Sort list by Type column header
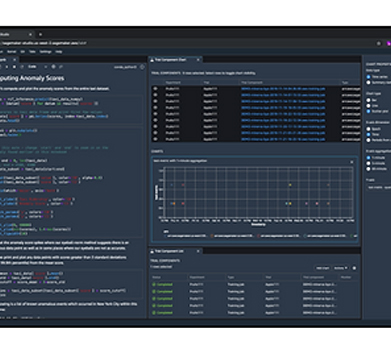The width and height of the screenshot is (391, 362). tap(231, 277)
